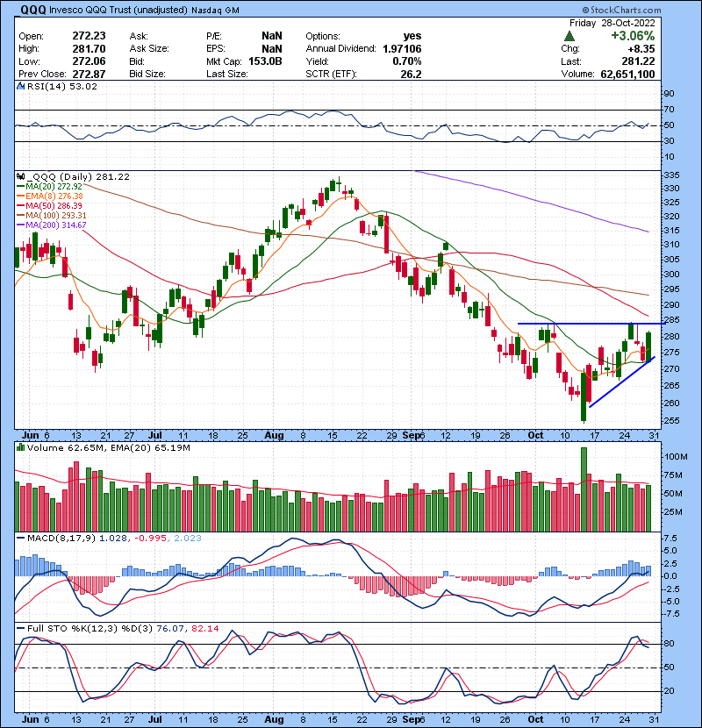This screenshot has width=702, height=728.
Task: Click the MACD(8,17,9) indicator label
Action: 61,539
